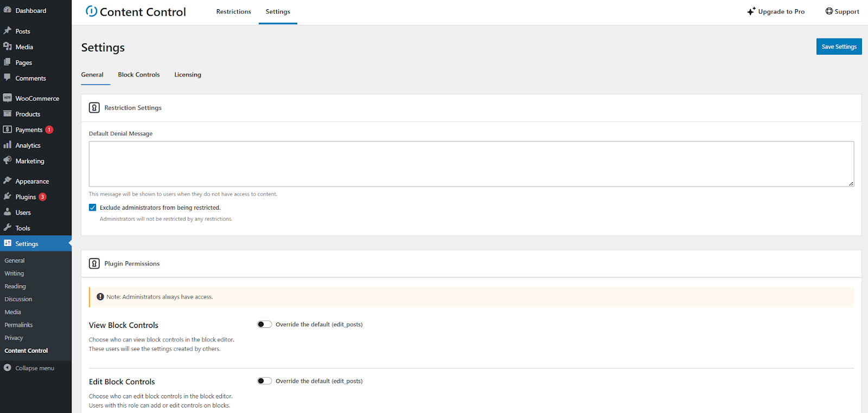This screenshot has height=413, width=868.
Task: Toggle override for Edit Block Controls
Action: [x=265, y=381]
